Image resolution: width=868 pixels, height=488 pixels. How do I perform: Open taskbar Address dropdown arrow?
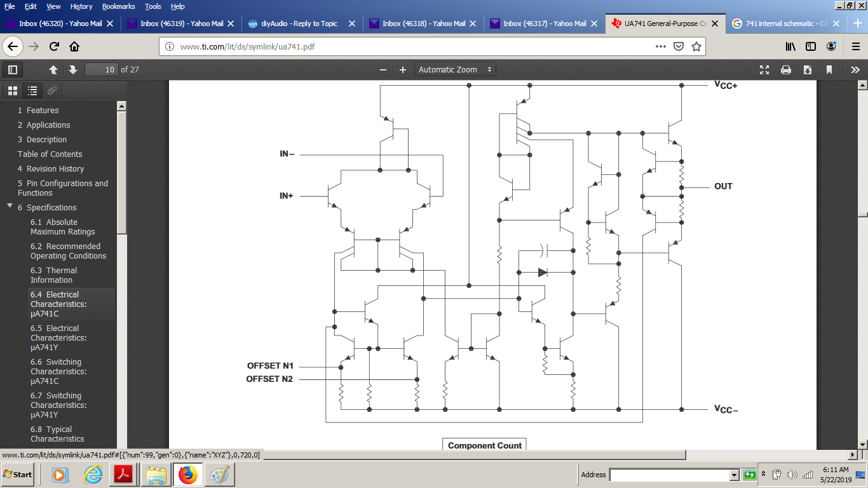point(734,475)
